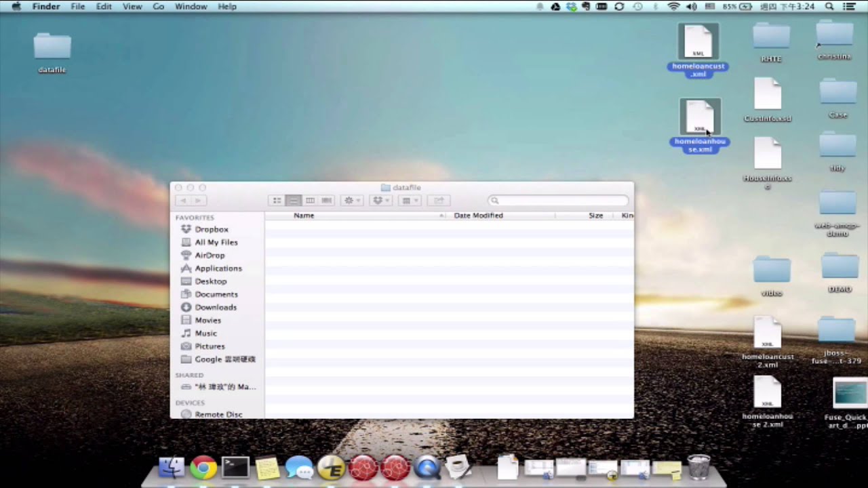Viewport: 868px width, 488px height.
Task: Switch datafile window to list view
Action: (x=293, y=201)
